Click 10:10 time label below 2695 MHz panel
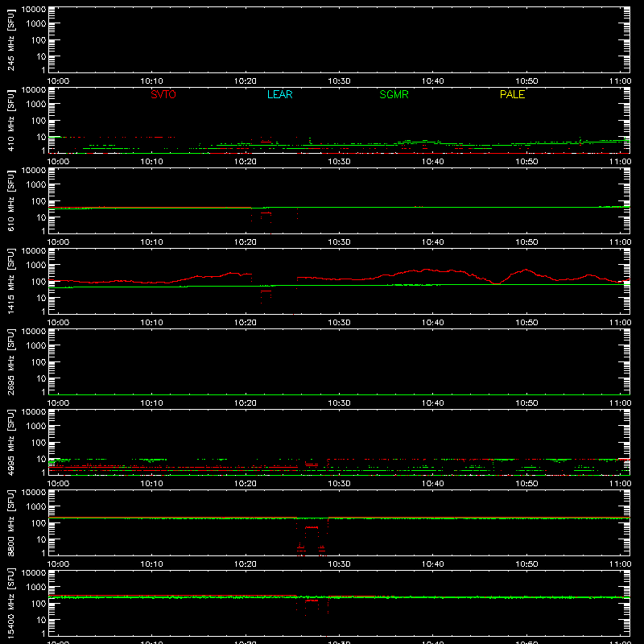Viewport: 644px width, 644px height. click(x=152, y=403)
